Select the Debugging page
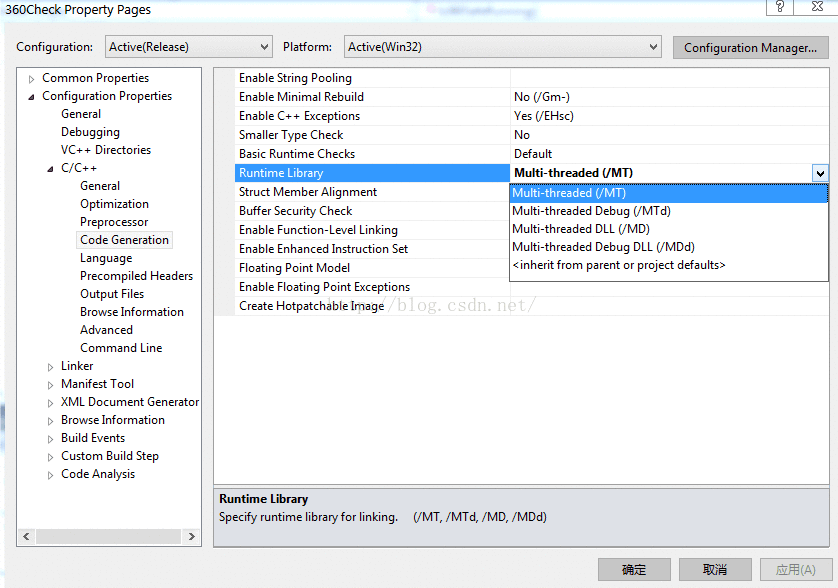Screen dimensions: 838x588 tap(90, 132)
